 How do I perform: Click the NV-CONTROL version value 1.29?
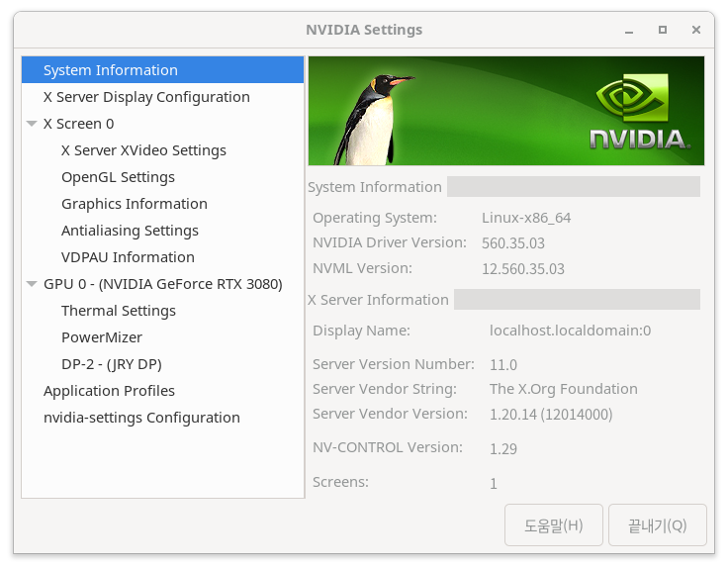(503, 448)
